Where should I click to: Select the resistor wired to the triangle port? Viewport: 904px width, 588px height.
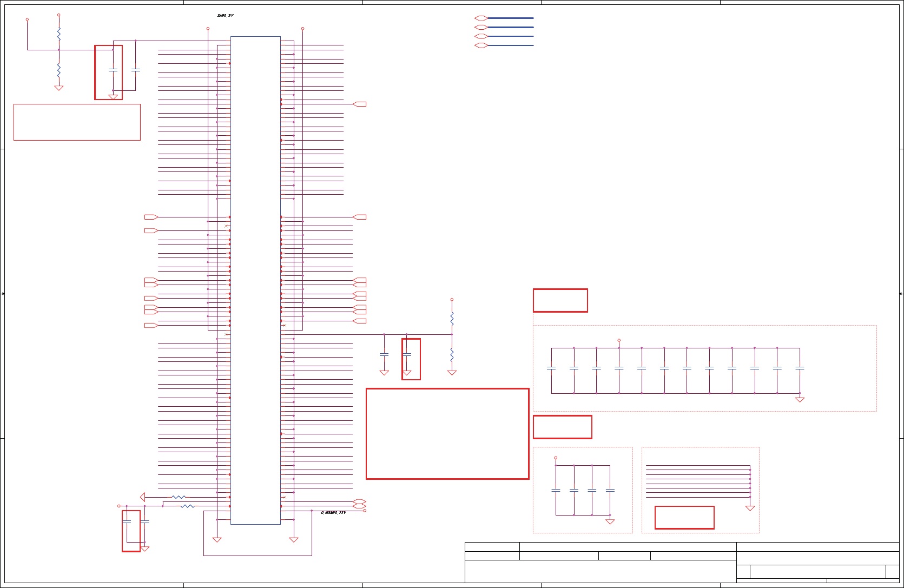point(179,497)
